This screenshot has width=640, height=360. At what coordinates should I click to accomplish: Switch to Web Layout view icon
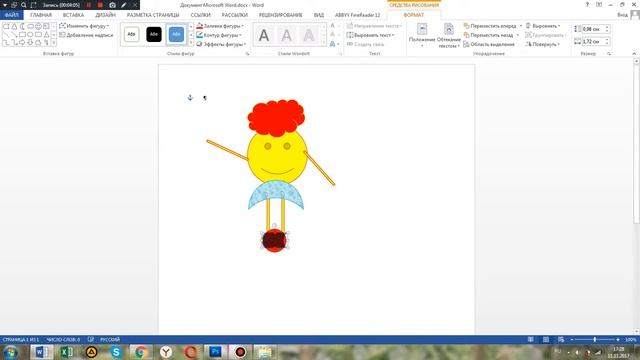click(x=561, y=340)
